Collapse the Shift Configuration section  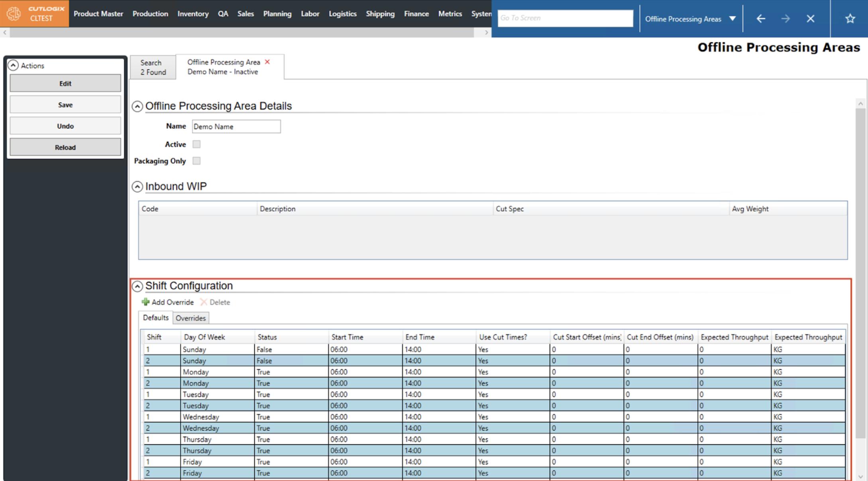(137, 286)
